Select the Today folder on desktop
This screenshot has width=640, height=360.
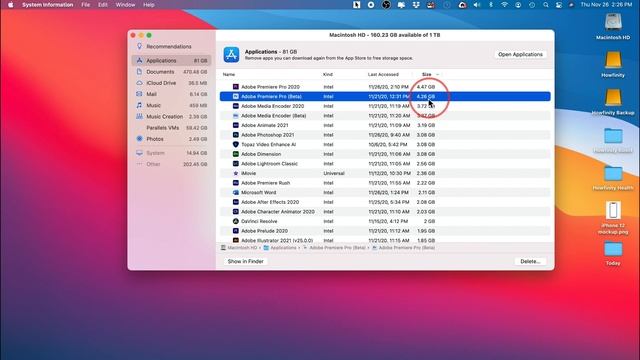(613, 249)
